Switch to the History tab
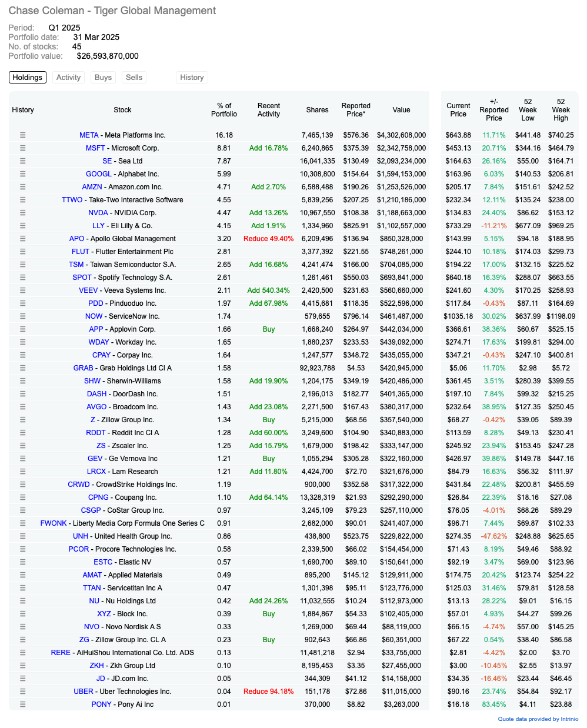Screen dimensions: 587x728 192,78
